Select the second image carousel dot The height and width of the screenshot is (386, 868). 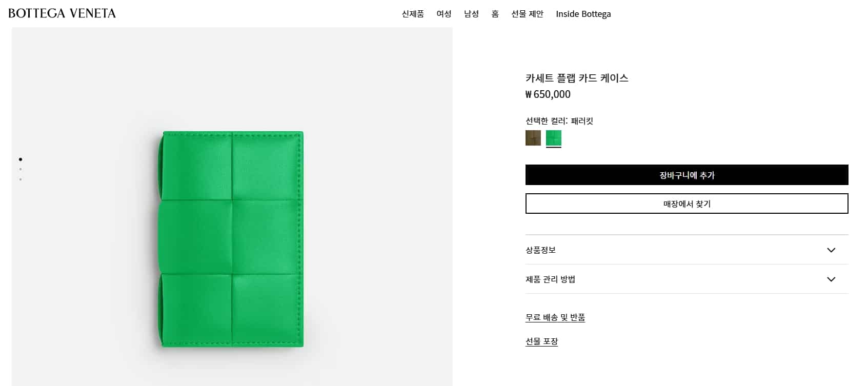(21, 169)
